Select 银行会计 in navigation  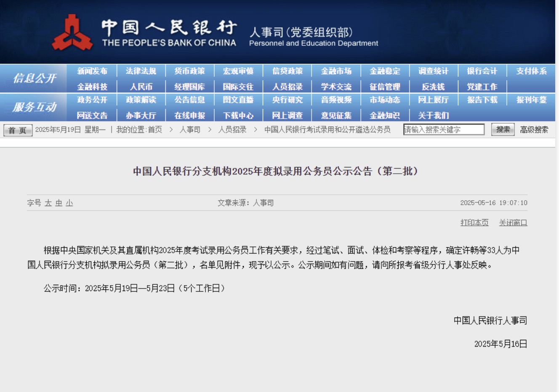482,71
